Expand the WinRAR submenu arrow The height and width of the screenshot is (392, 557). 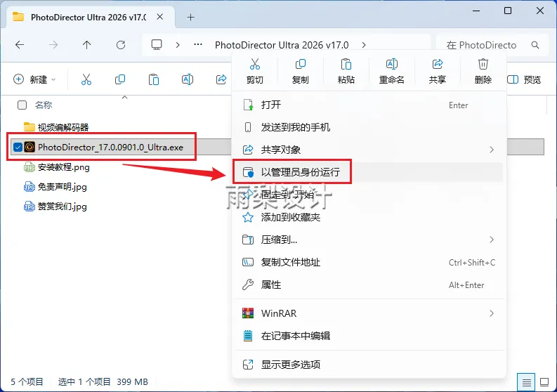click(x=492, y=313)
